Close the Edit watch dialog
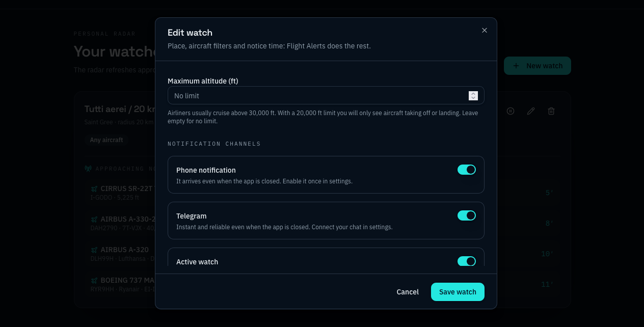 (485, 30)
